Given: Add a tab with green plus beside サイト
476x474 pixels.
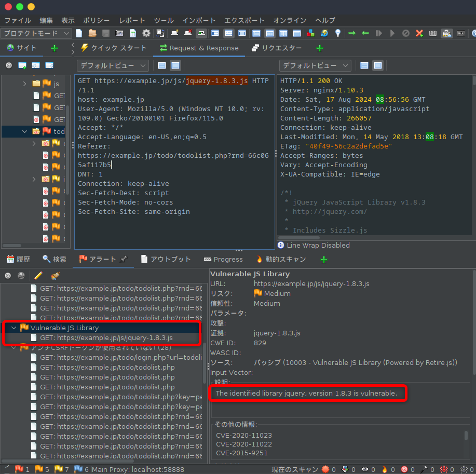Looking at the screenshot, I should pyautogui.click(x=55, y=48).
